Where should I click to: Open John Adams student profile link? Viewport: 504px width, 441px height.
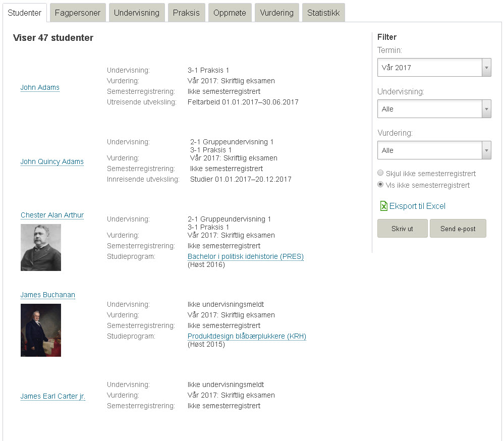coord(40,87)
